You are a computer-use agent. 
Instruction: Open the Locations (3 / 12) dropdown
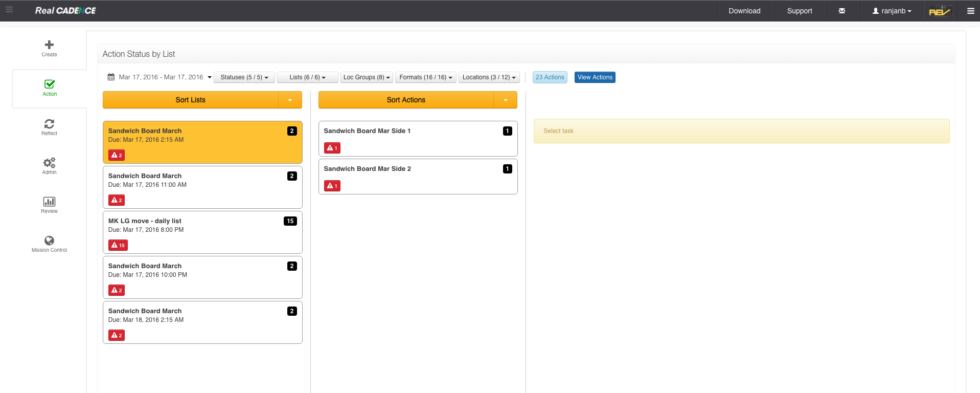pyautogui.click(x=489, y=77)
